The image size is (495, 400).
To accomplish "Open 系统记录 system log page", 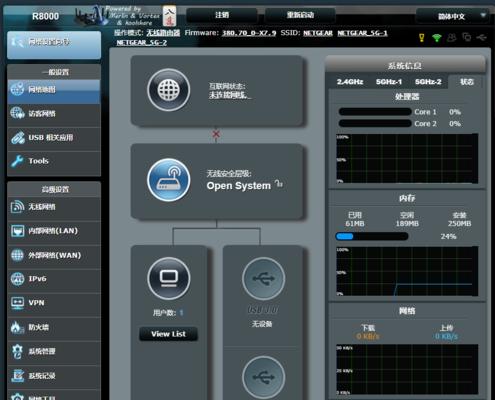I will coord(54,376).
